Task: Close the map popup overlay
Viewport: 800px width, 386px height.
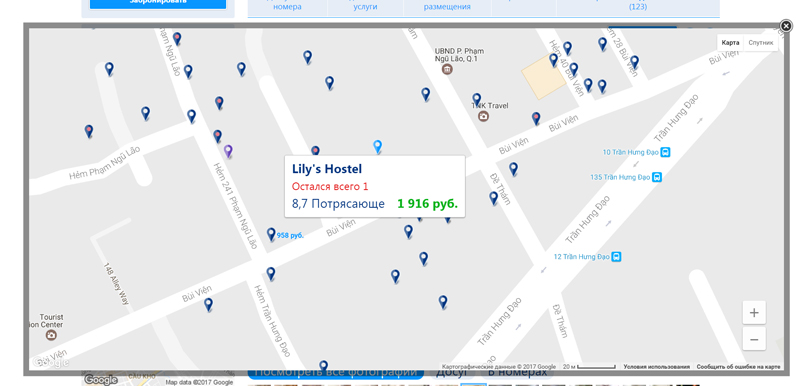Action: pos(786,26)
